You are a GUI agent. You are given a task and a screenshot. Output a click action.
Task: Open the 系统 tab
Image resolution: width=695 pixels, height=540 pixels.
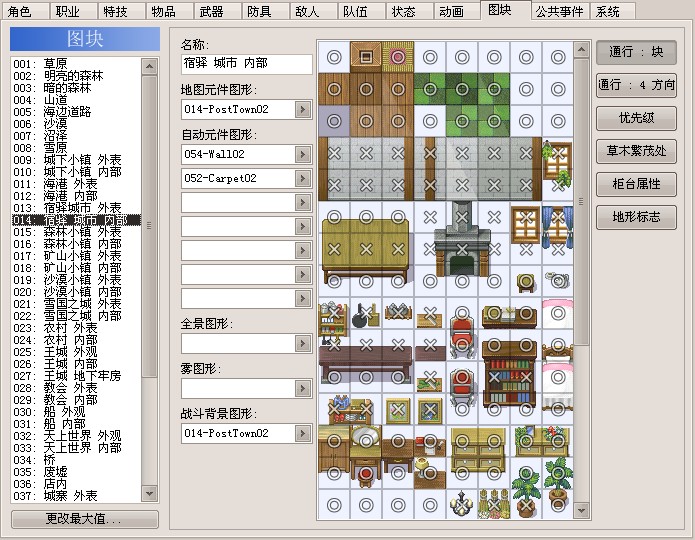pos(613,11)
